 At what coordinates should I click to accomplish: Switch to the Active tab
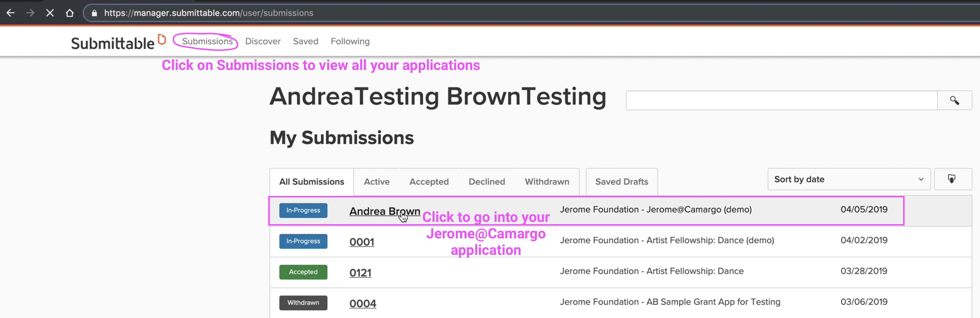coord(377,181)
